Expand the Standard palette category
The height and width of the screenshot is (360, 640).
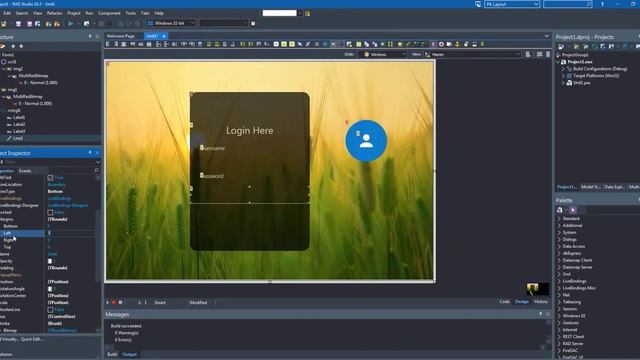pos(559,219)
